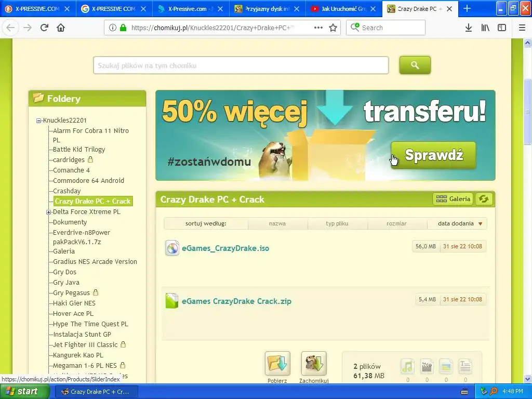Open page actions three-dots menu
This screenshot has height=399, width=532.
click(x=318, y=28)
